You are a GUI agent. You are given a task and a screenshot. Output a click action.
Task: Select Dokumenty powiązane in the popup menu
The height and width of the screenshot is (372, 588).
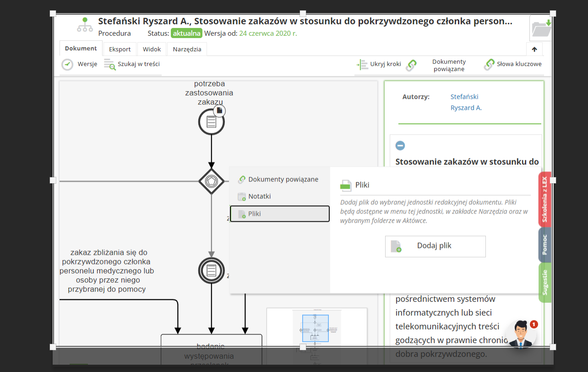point(283,180)
